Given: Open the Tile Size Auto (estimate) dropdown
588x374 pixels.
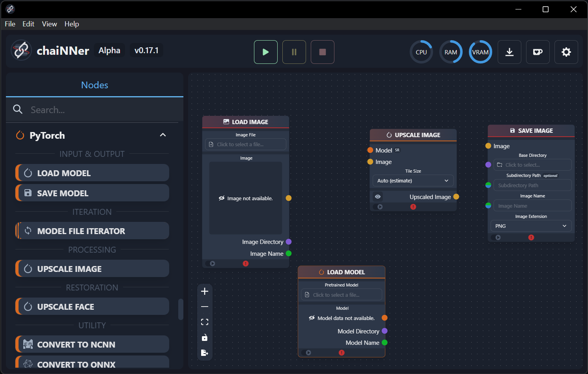Looking at the screenshot, I should [413, 180].
